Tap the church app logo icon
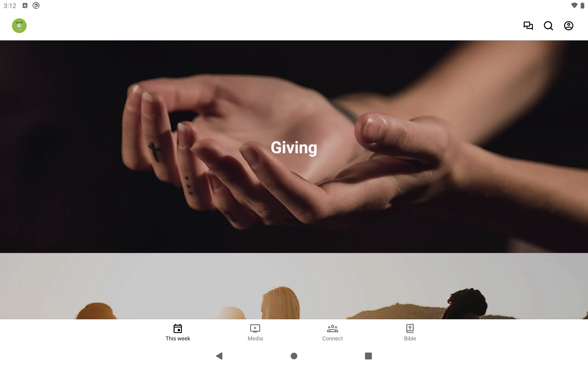Screen dimensions: 588x367 19,25
